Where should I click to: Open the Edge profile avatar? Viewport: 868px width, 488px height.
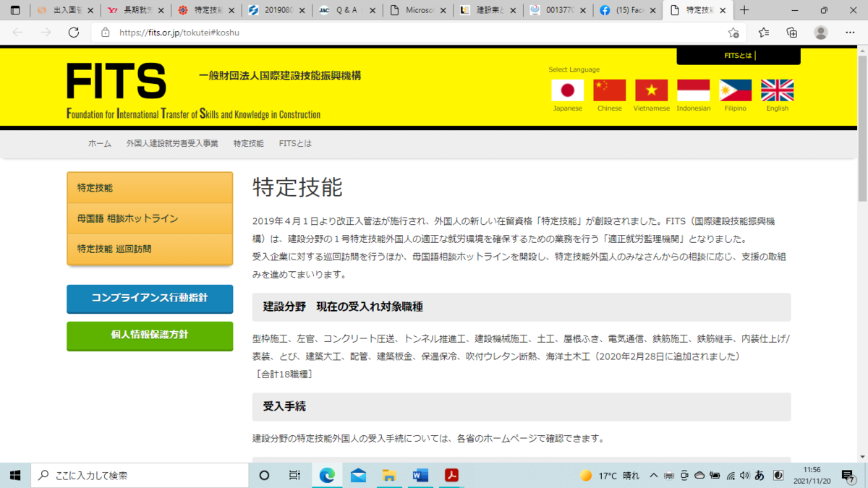pos(820,33)
